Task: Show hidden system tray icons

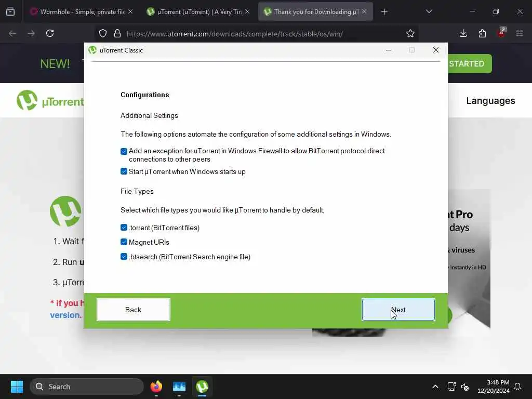Action: pyautogui.click(x=435, y=387)
